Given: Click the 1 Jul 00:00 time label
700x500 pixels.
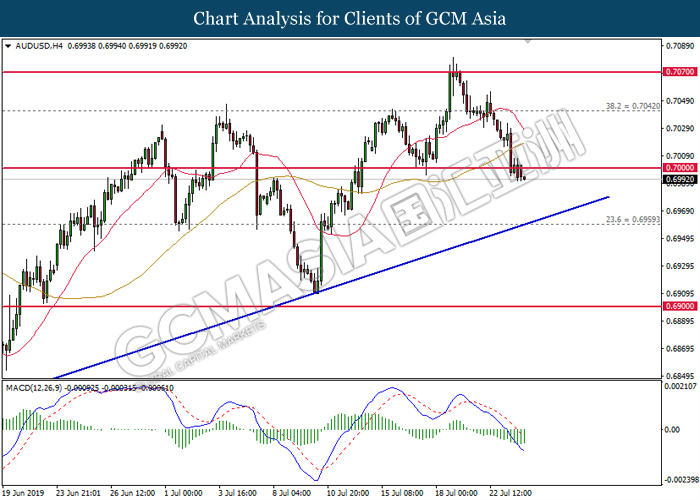Looking at the screenshot, I should [183, 493].
